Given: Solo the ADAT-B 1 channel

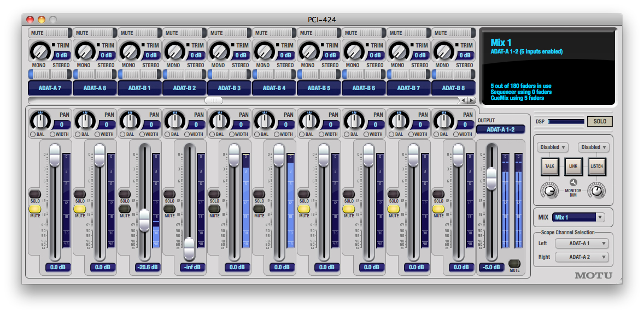Looking at the screenshot, I should (125, 194).
